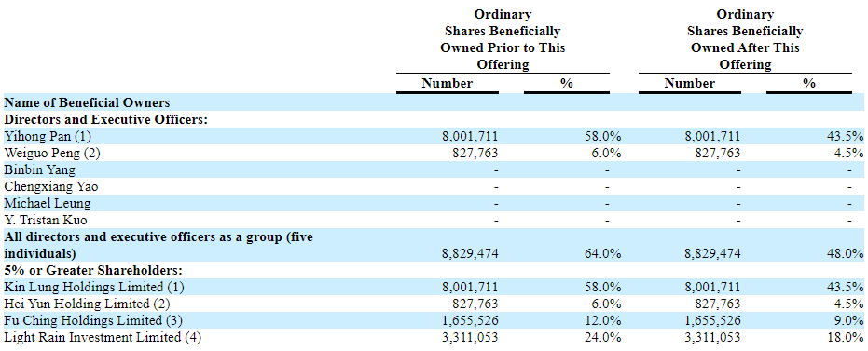Click the Yihong Pan (1) row name
The image size is (868, 351).
coord(47,136)
